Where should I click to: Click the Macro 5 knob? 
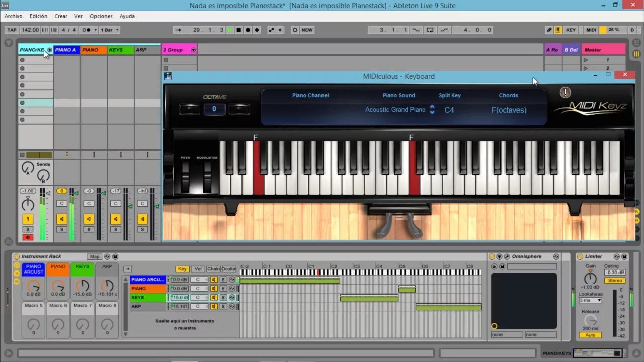(34, 324)
